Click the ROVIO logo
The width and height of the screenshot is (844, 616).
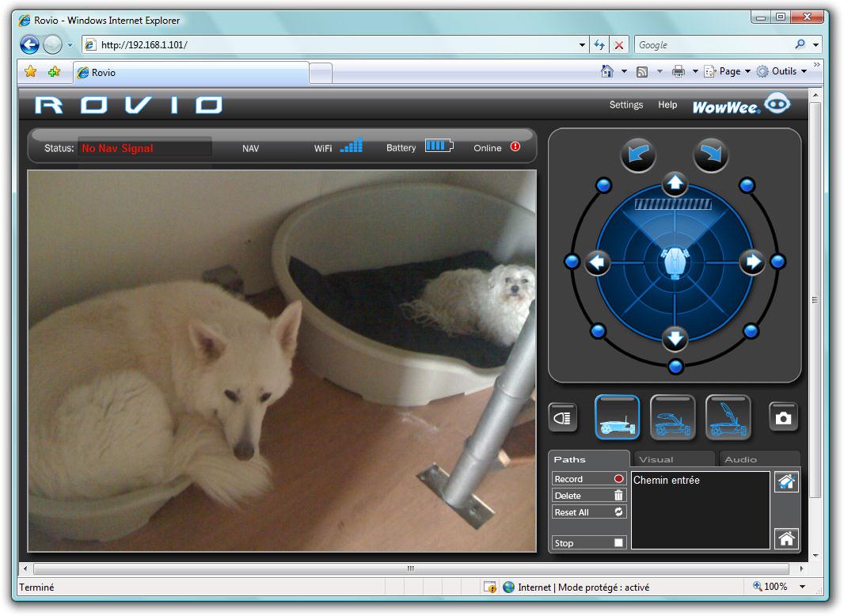click(x=128, y=105)
